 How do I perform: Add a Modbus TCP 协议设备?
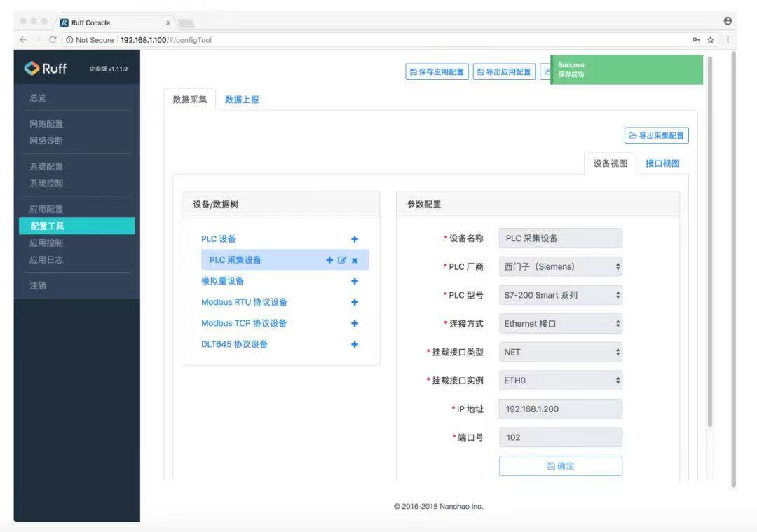click(355, 323)
